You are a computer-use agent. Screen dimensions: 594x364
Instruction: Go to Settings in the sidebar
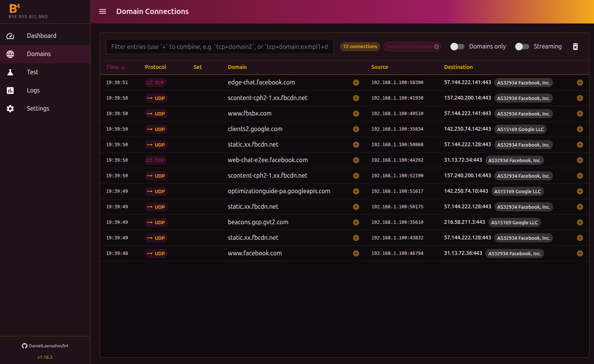[x=38, y=108]
